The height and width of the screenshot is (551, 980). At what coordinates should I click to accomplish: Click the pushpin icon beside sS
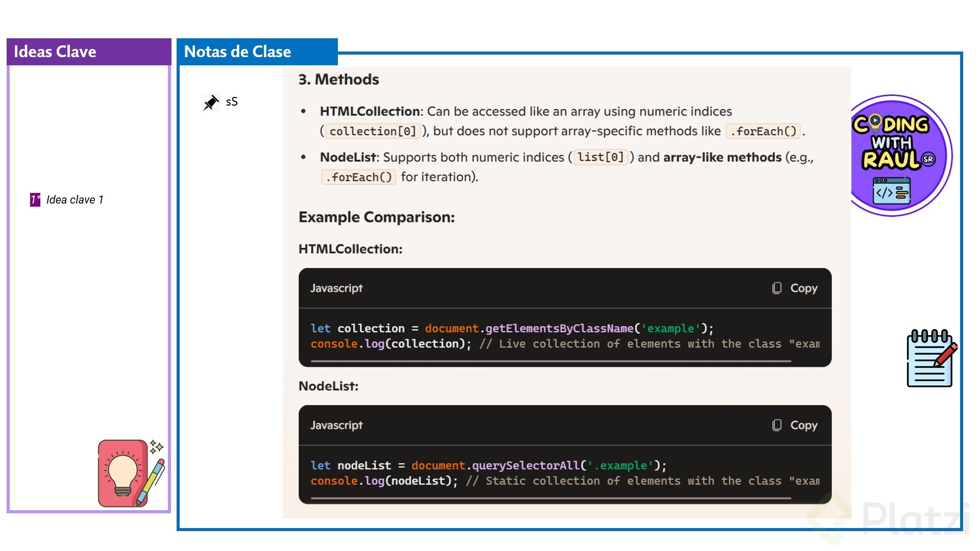pos(210,103)
